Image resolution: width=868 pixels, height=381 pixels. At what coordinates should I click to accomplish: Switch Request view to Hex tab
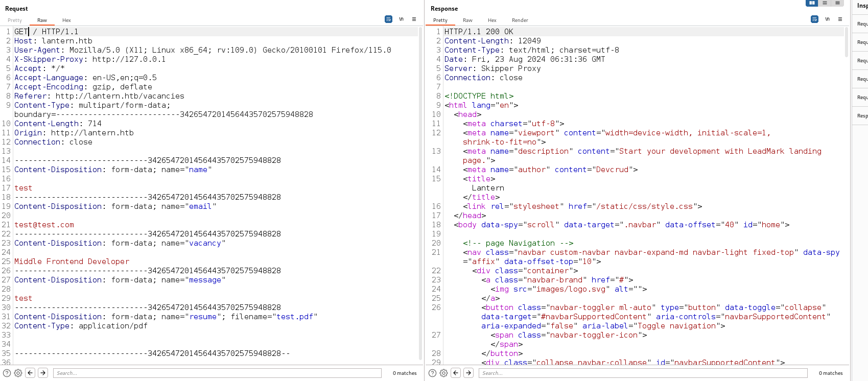pyautogui.click(x=66, y=20)
